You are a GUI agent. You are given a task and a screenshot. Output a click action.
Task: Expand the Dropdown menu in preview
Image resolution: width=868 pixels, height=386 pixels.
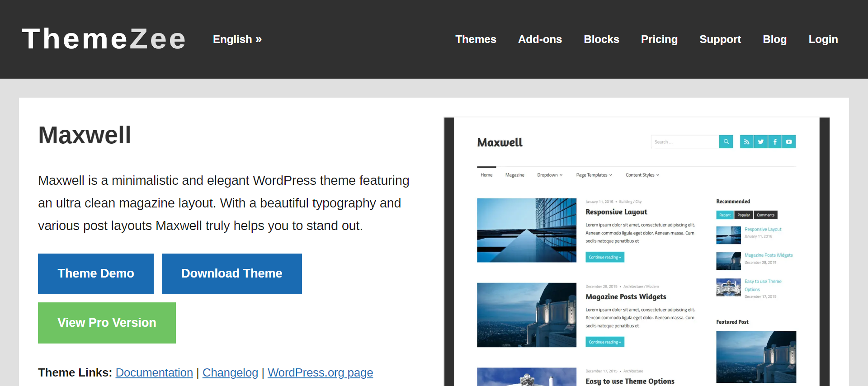pyautogui.click(x=550, y=175)
